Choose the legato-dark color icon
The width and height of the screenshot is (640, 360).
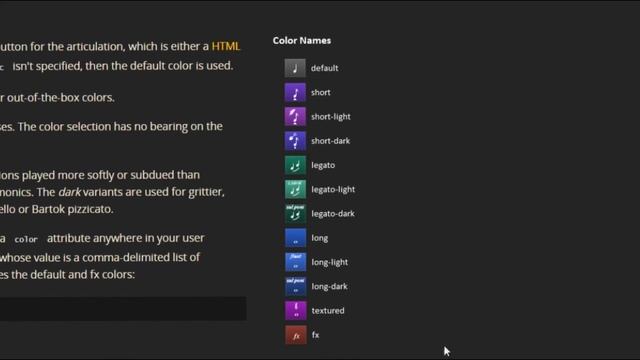click(295, 214)
